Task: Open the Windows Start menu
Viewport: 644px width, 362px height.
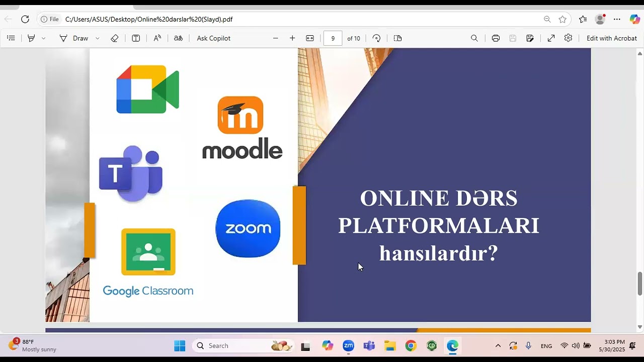Action: [180, 346]
